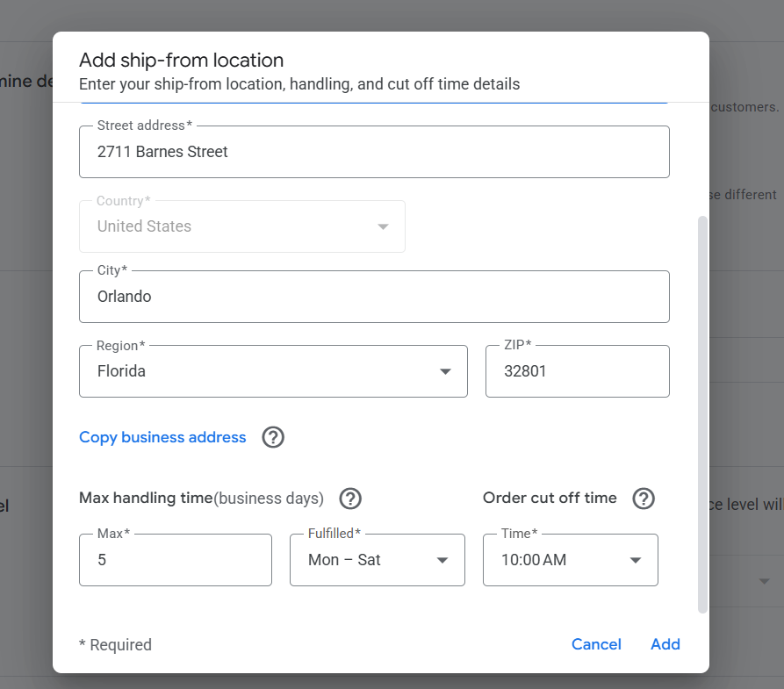784x689 pixels.
Task: Click Copy business address link
Action: pos(162,437)
